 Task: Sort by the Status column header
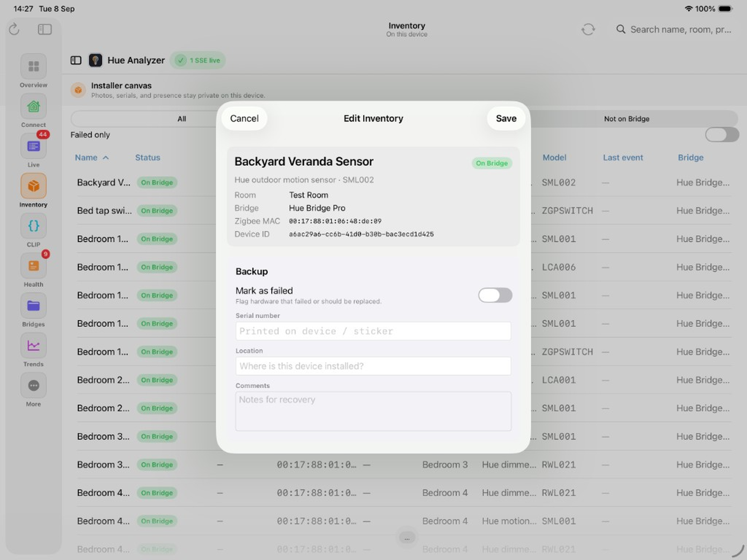148,158
